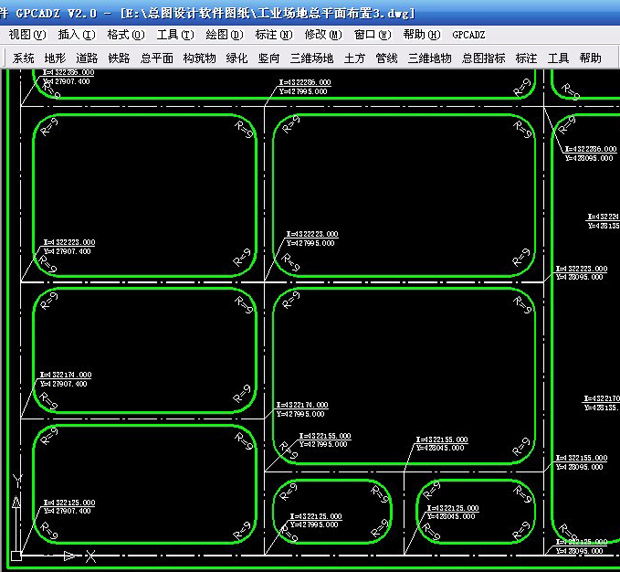Image resolution: width=620 pixels, height=572 pixels.
Task: Click the 竖向 menu
Action: click(269, 58)
